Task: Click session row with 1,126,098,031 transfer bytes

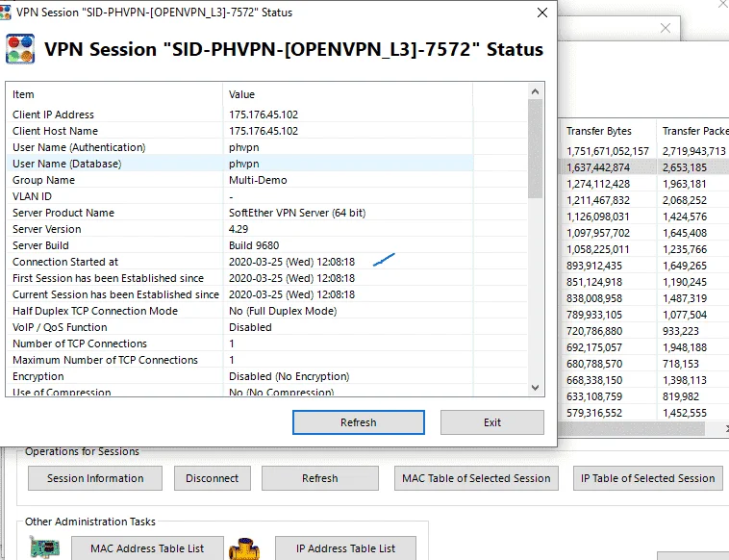Action: 644,216
